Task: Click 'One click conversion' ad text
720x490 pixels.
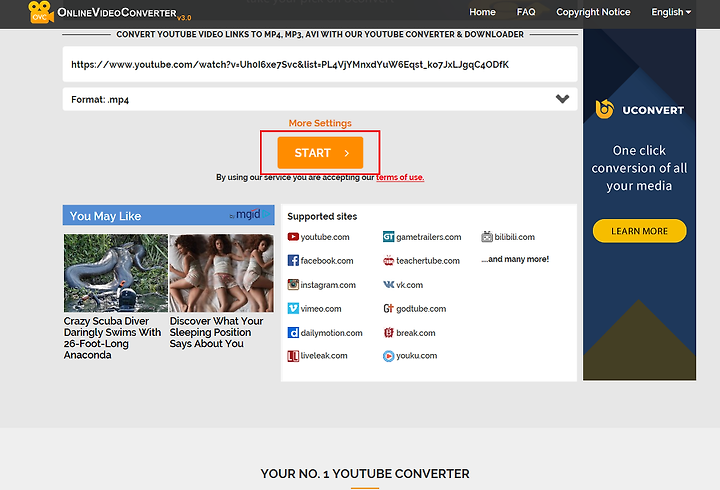Action: pos(639,168)
